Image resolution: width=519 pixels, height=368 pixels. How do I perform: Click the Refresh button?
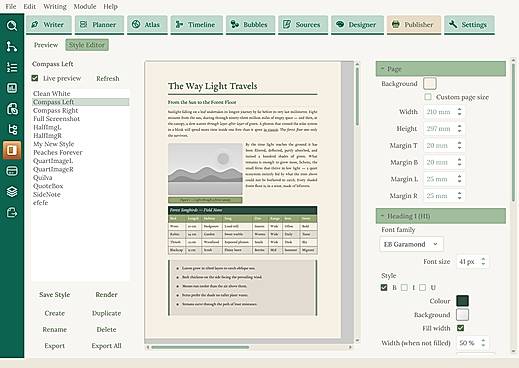[x=108, y=78]
